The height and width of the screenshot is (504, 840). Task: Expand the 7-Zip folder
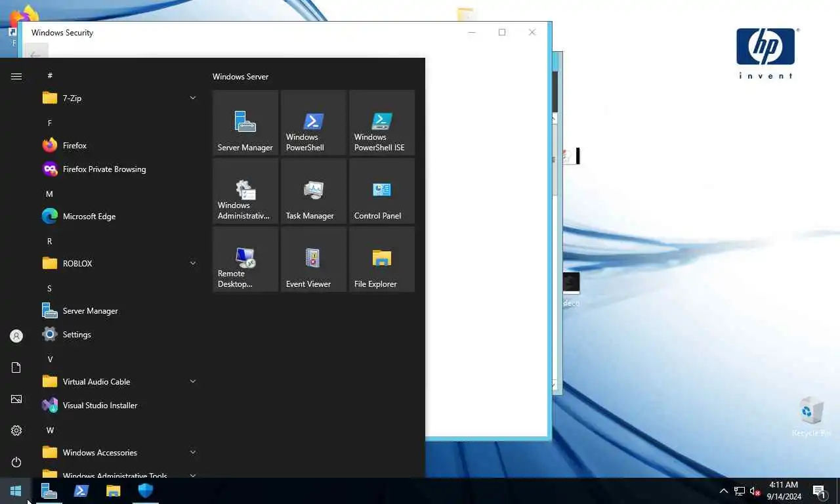[x=119, y=98]
